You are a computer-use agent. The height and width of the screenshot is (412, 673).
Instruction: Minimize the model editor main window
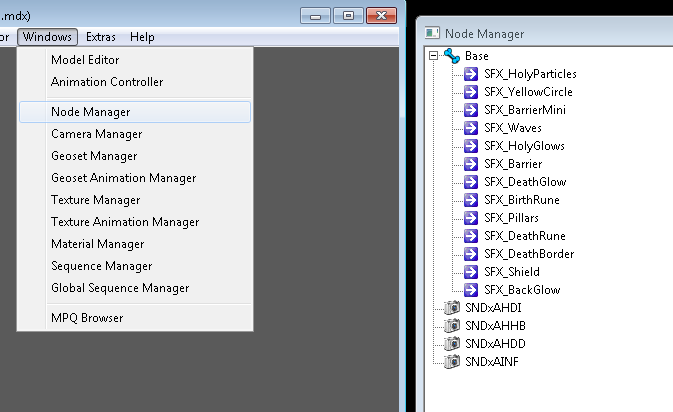pos(315,16)
